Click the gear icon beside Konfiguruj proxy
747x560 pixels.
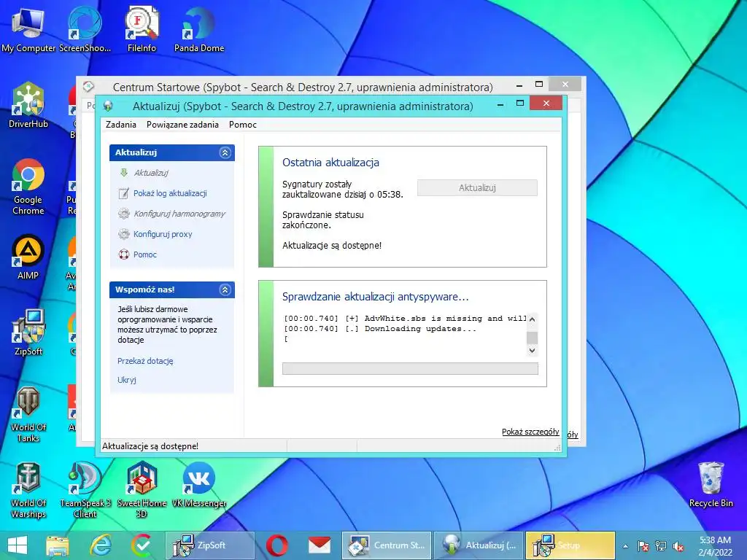(x=124, y=234)
